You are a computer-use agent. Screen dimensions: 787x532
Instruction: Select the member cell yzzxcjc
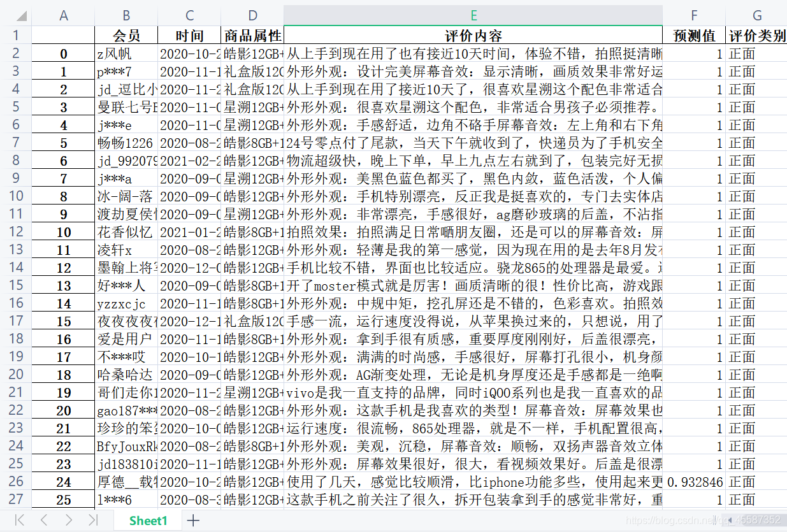point(126,303)
